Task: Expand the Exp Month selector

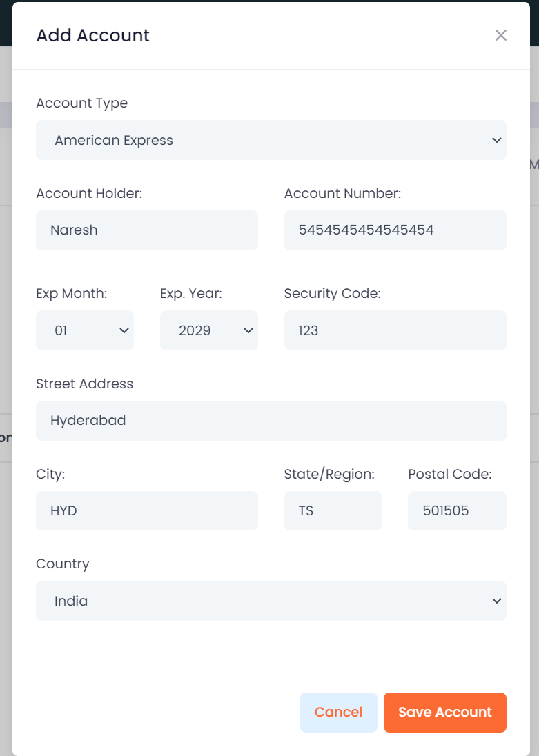Action: (x=85, y=330)
